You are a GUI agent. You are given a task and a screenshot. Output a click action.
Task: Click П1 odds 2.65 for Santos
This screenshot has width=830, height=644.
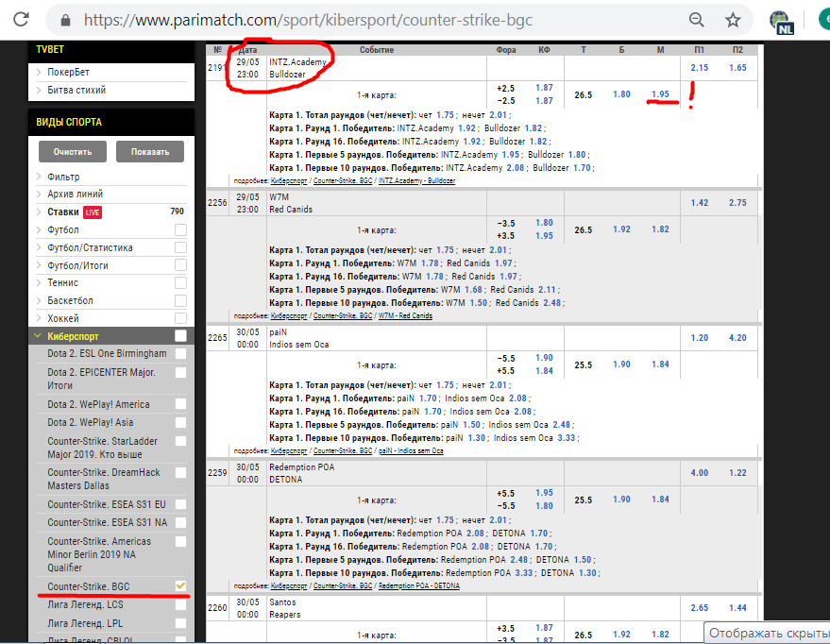[x=700, y=607]
